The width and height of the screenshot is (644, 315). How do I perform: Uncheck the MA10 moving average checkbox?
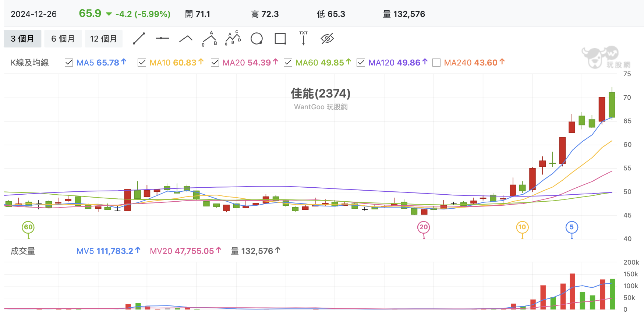coord(142,63)
